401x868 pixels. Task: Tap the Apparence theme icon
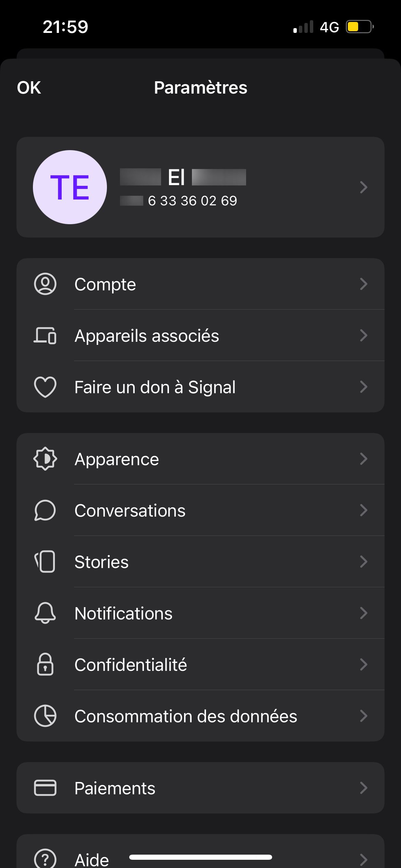click(x=45, y=459)
